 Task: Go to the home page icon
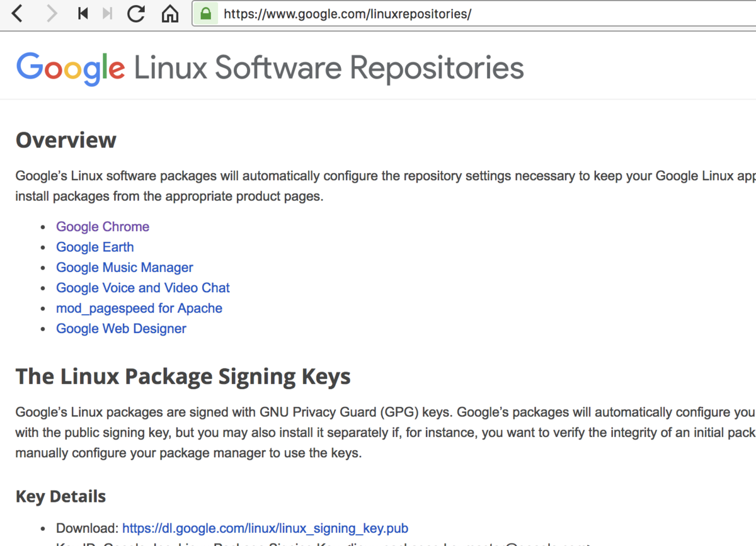point(170,13)
